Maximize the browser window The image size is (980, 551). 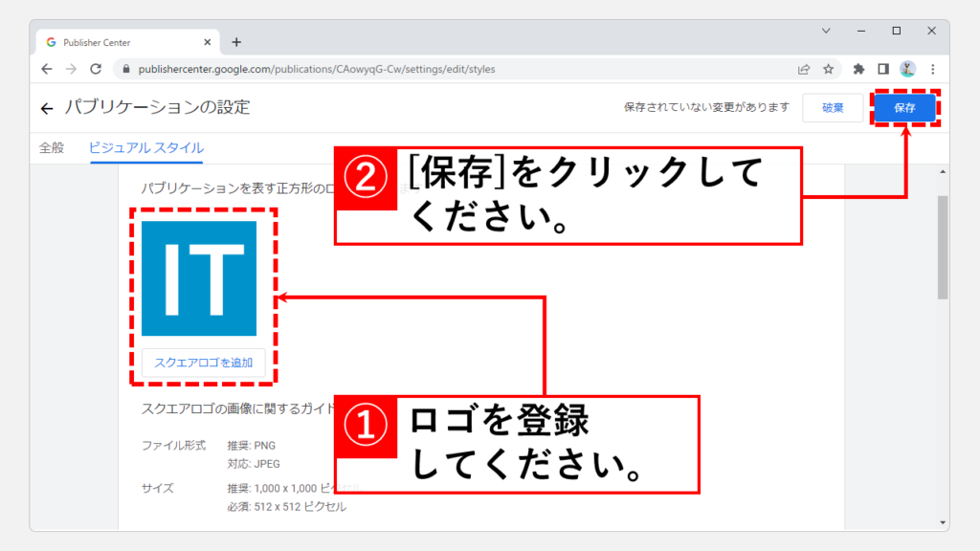896,31
